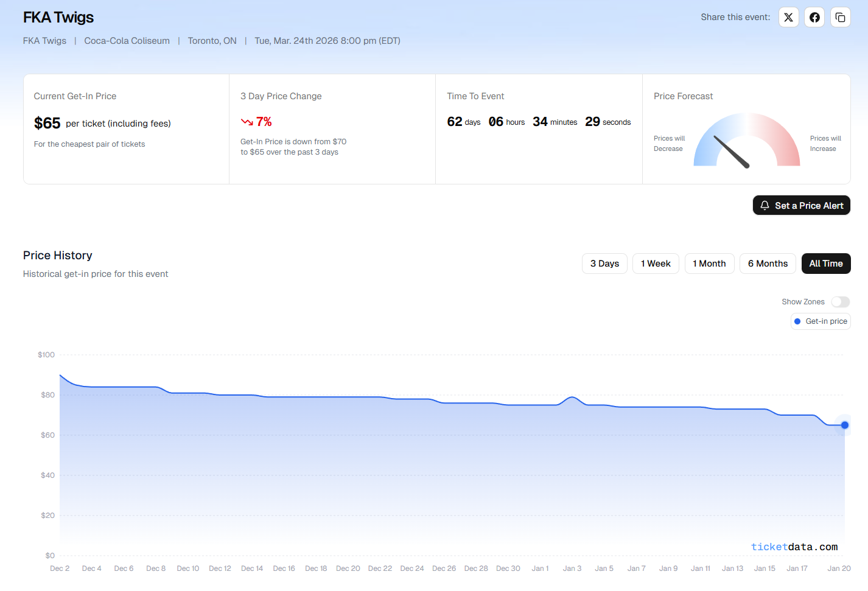Set a Price Alert
The height and width of the screenshot is (591, 868).
pos(801,206)
